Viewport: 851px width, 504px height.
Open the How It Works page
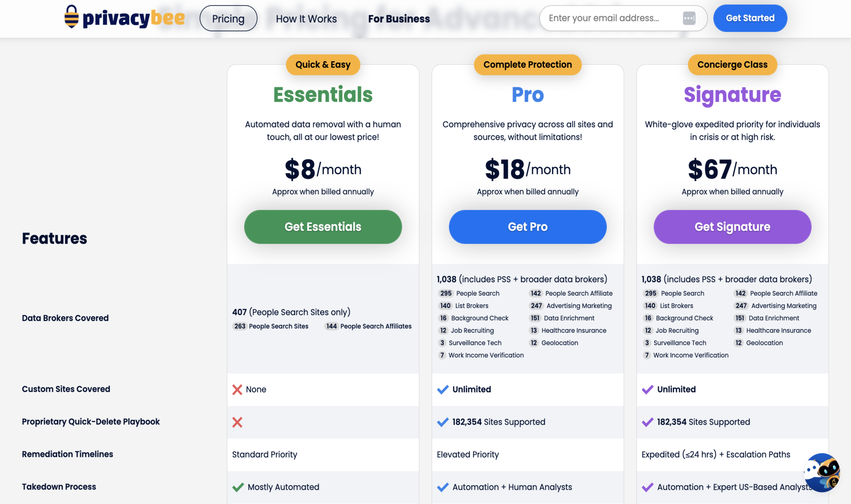point(306,18)
